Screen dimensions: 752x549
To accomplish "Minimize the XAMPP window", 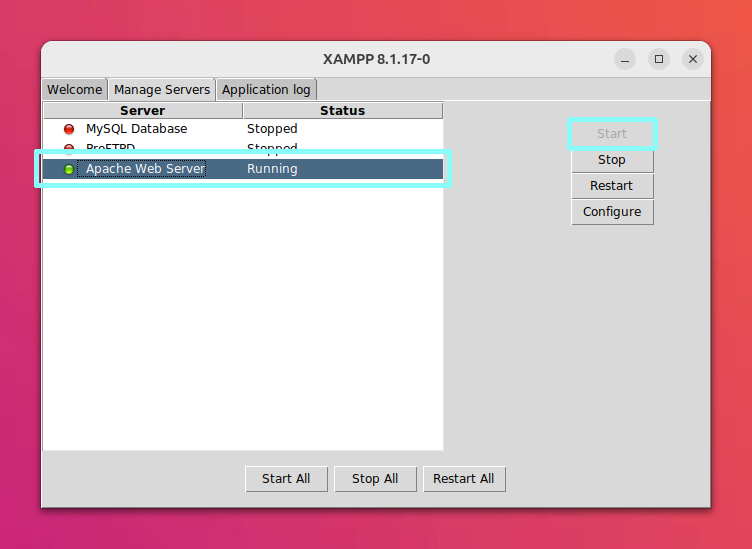I will 625,59.
